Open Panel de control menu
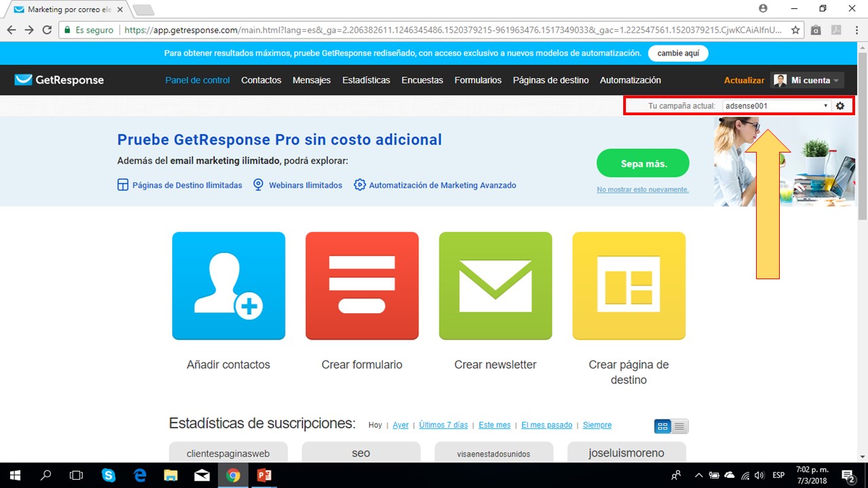 coord(197,80)
